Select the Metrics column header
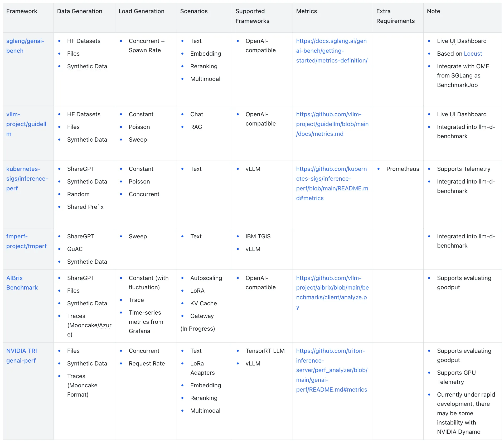This screenshot has height=443, width=504. [307, 11]
